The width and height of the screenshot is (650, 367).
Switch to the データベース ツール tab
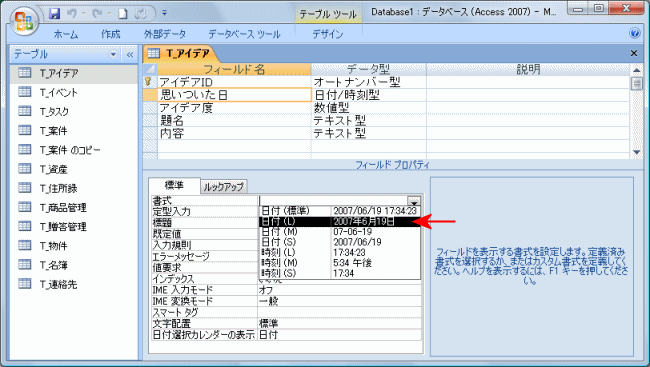pos(244,34)
